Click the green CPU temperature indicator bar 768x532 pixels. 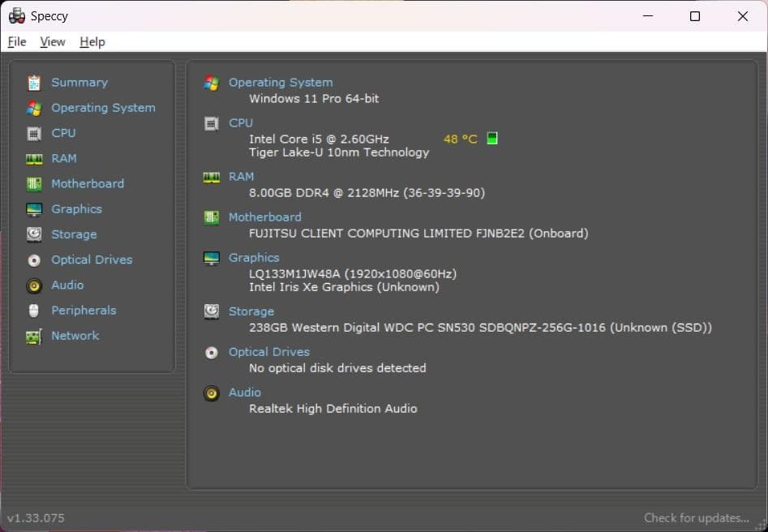[x=491, y=138]
